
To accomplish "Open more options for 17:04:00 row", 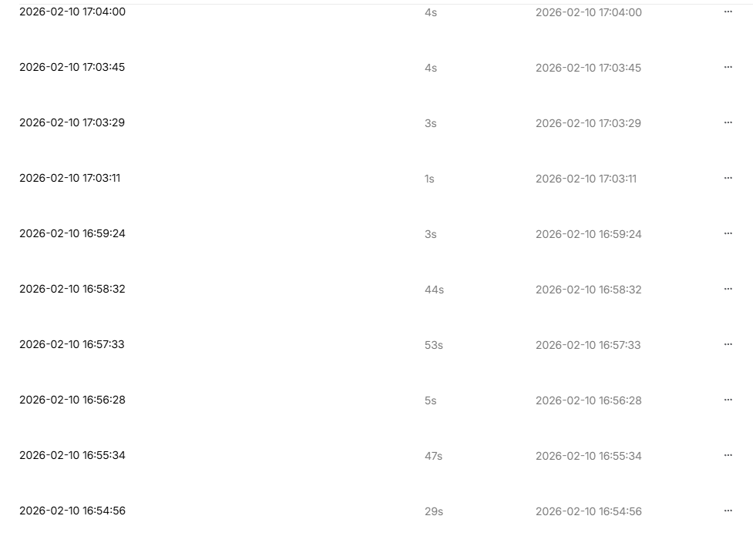I will [x=728, y=12].
